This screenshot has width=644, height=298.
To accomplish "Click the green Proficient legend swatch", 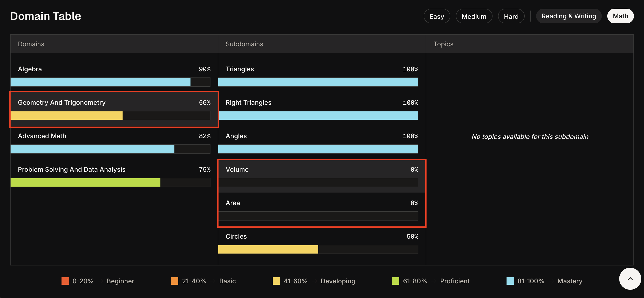I will point(395,281).
